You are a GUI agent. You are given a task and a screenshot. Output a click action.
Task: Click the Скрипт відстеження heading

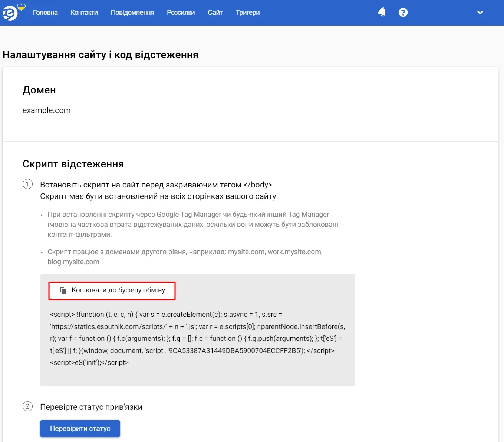(x=73, y=164)
